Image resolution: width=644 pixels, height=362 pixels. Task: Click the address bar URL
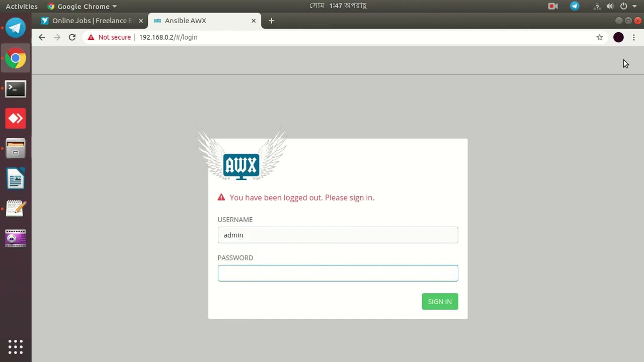(168, 37)
